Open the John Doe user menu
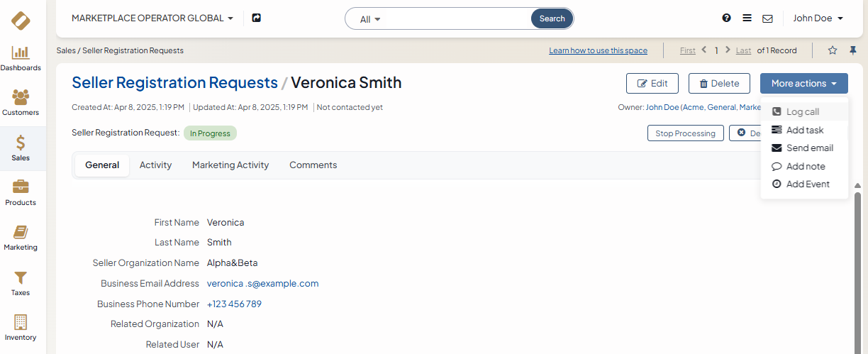This screenshot has width=868, height=354. click(818, 18)
